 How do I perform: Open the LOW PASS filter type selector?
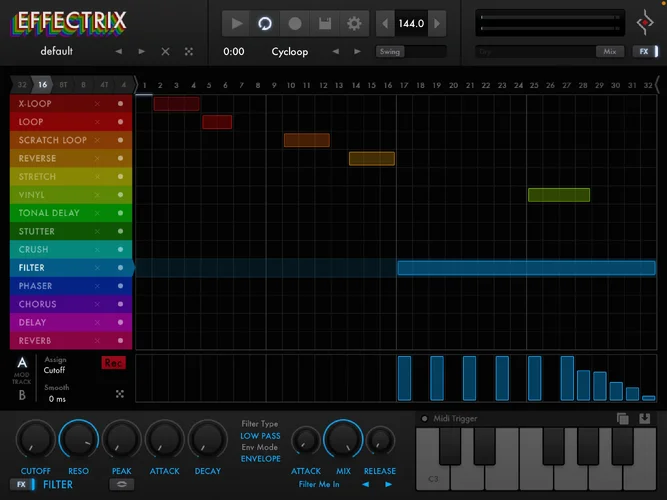click(260, 436)
